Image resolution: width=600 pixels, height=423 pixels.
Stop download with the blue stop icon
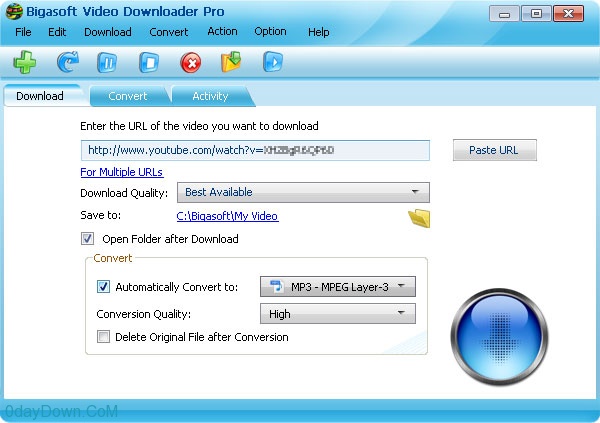point(149,62)
